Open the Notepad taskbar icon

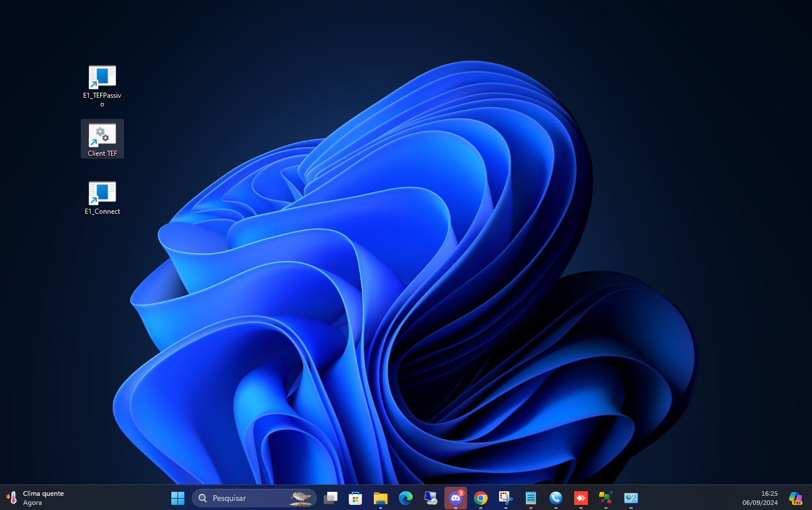click(x=531, y=498)
